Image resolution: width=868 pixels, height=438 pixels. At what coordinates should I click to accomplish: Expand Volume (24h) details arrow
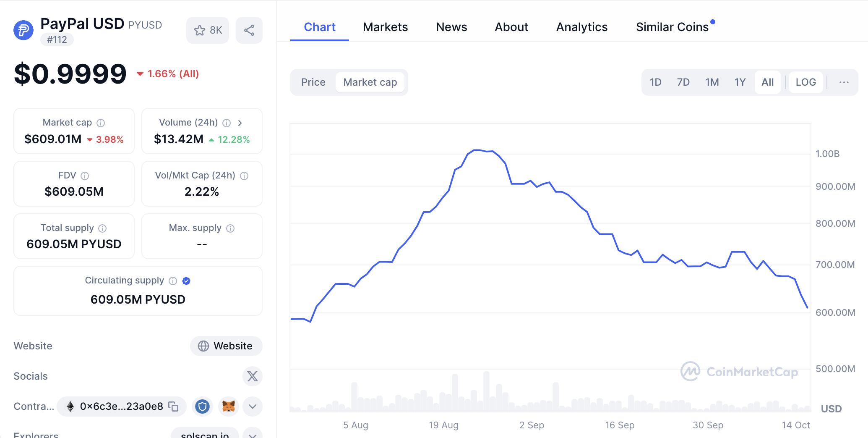pos(240,123)
